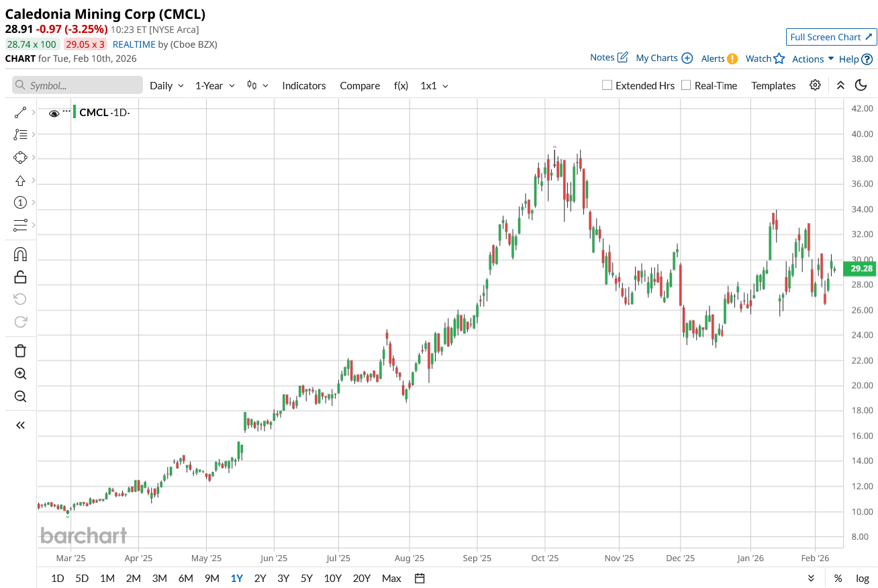
Task: Click the Symbol search input field
Action: point(78,85)
